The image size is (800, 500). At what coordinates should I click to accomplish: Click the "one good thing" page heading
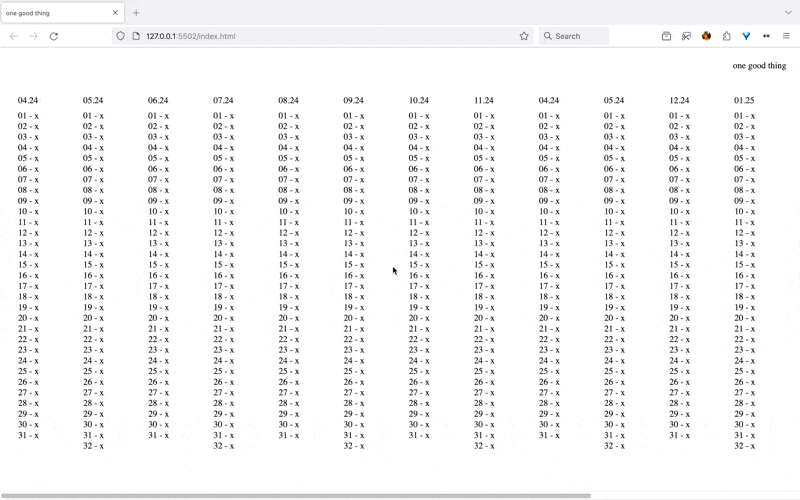(x=759, y=66)
